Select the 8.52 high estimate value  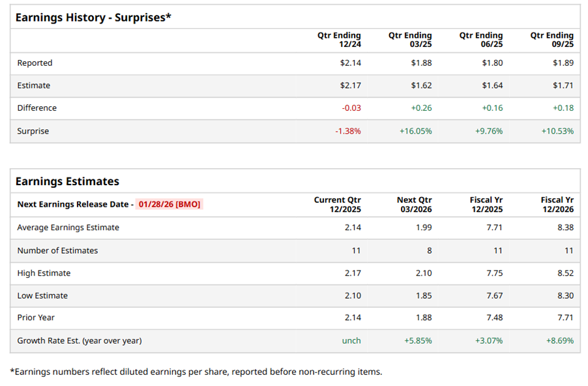click(565, 273)
